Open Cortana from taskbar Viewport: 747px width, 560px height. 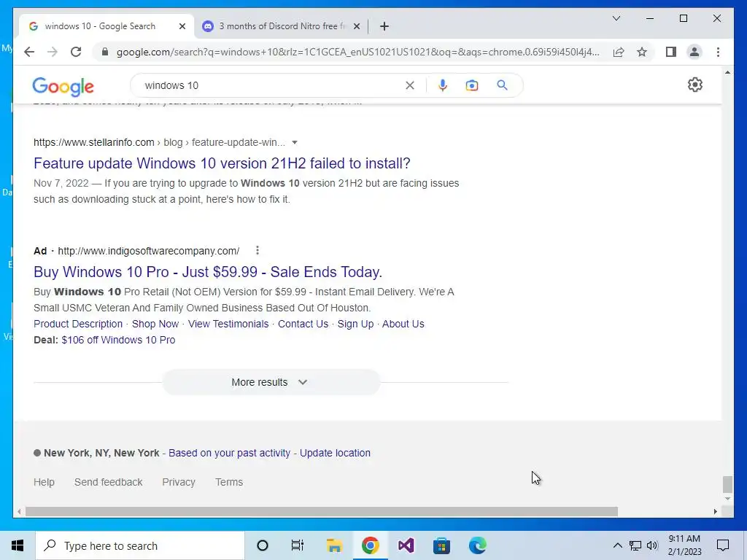[x=263, y=545]
